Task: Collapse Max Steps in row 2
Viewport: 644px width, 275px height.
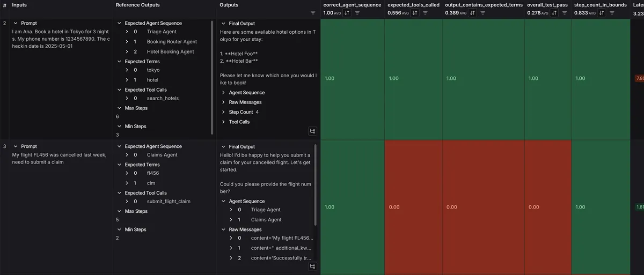Action: 119,108
